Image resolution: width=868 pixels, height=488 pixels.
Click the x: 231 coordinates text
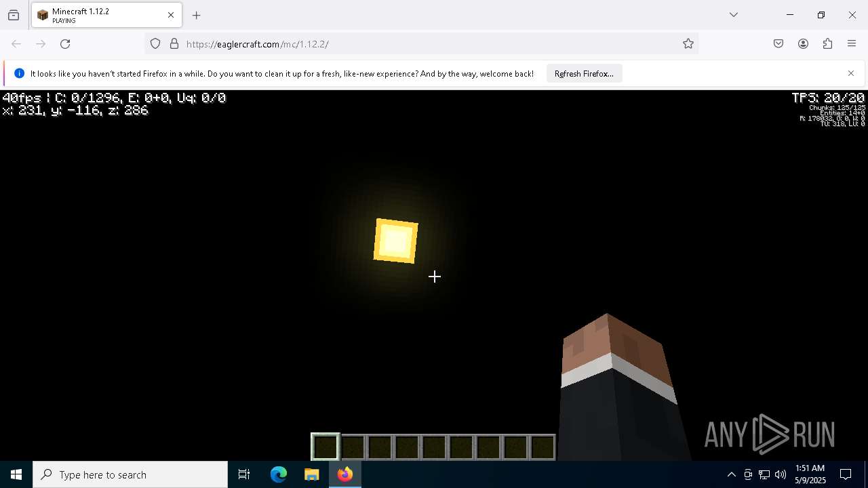pyautogui.click(x=75, y=110)
